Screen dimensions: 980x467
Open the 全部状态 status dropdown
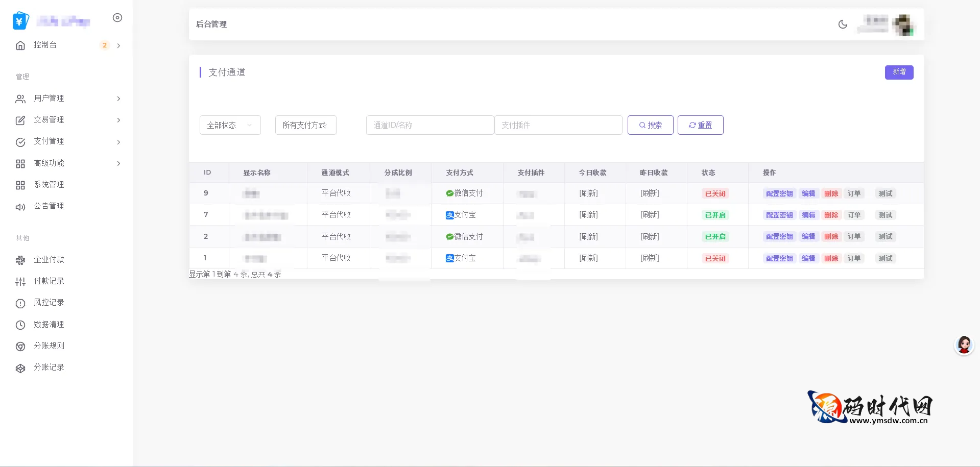[230, 125]
